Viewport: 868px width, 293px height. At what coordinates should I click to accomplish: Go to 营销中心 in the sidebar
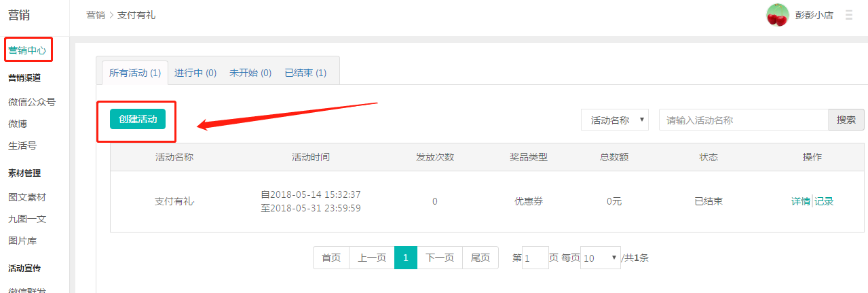(27, 50)
